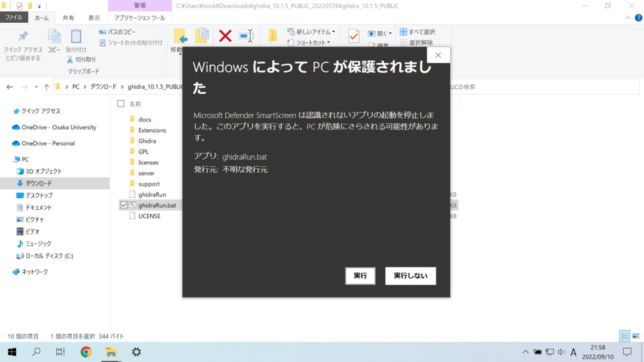This screenshot has height=362, width=644.
Task: Select クイック アクセス in navigation pane
Action: (41, 111)
